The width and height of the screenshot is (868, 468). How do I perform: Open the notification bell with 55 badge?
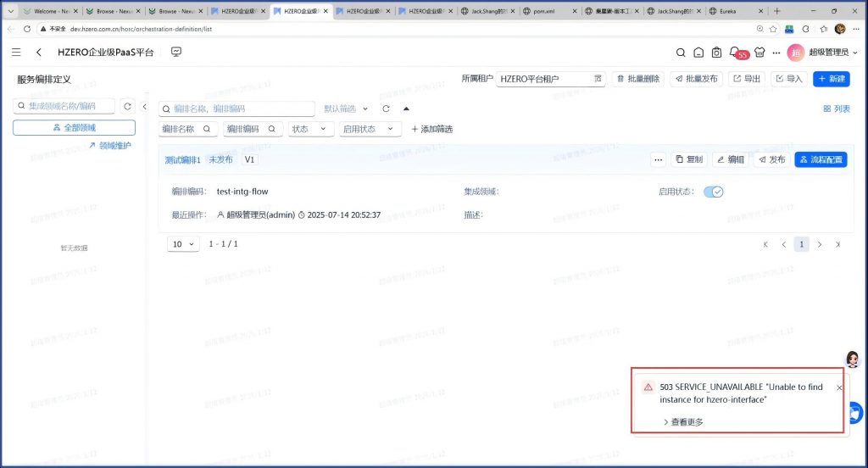[735, 53]
